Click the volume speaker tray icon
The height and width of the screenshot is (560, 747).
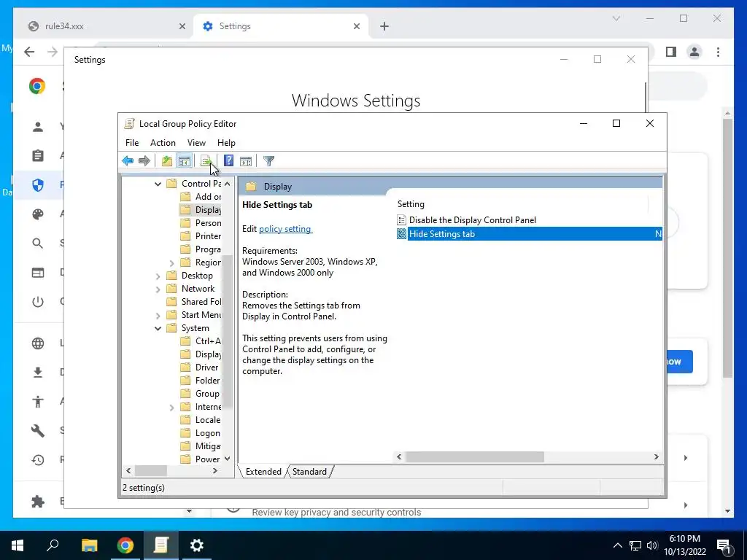(652, 545)
